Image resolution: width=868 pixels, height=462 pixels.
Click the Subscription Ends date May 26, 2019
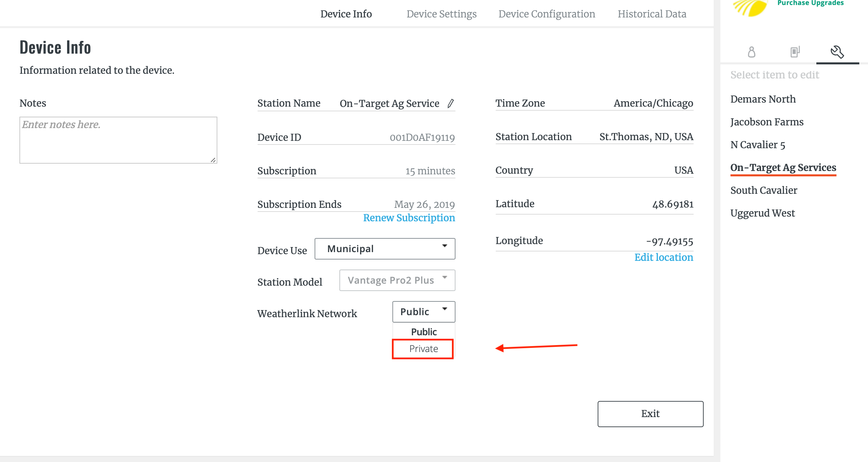pos(424,205)
